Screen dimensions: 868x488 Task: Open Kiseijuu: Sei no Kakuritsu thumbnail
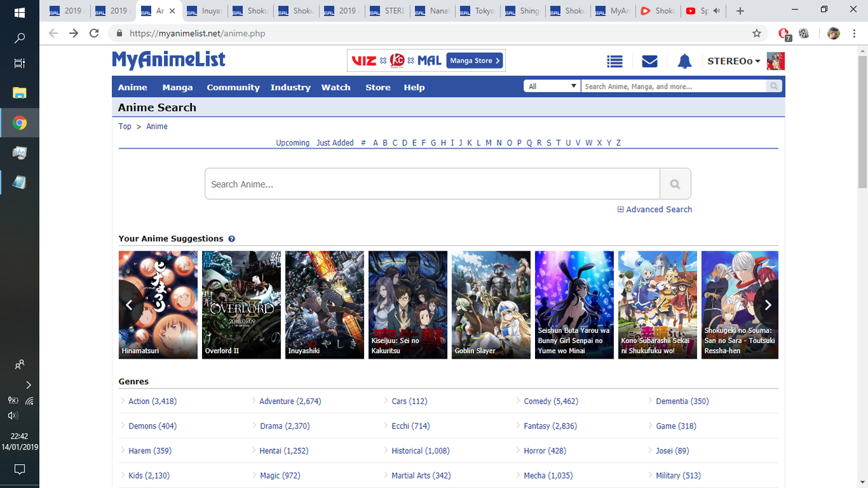click(408, 305)
